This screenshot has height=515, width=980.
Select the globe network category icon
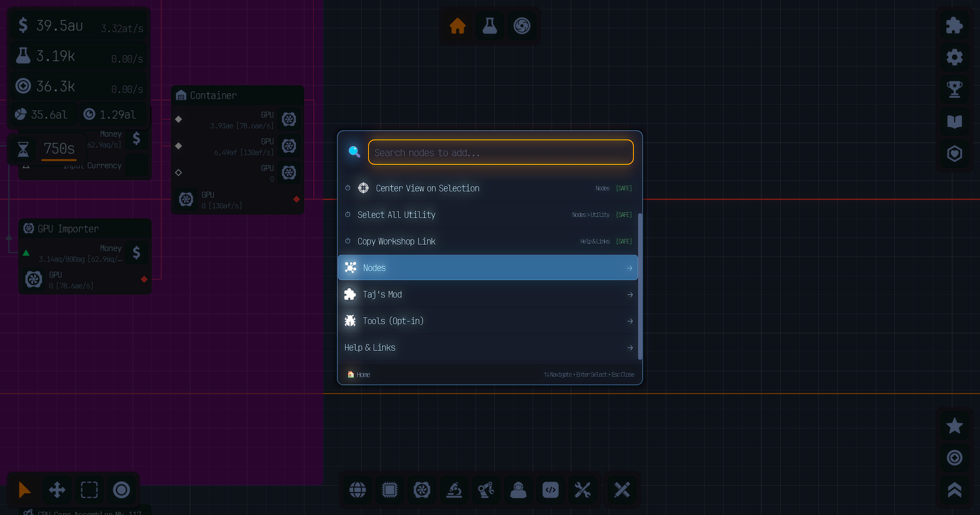click(357, 490)
